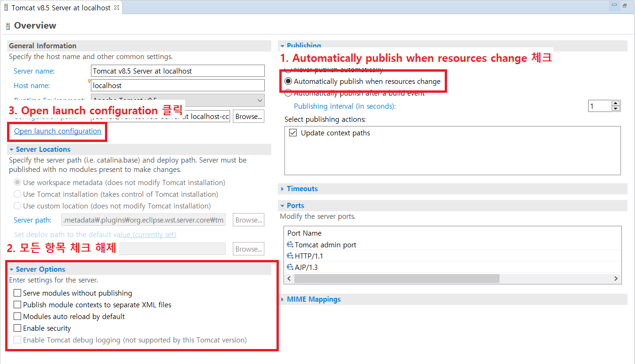Screen dimensions: 635x364
Task: Collapse the Publishing section
Action: pyautogui.click(x=282, y=46)
